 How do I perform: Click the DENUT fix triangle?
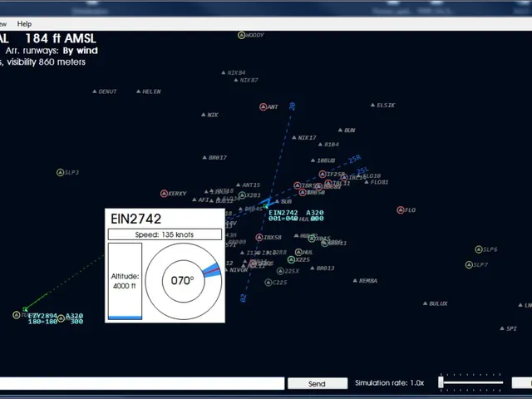95,91
